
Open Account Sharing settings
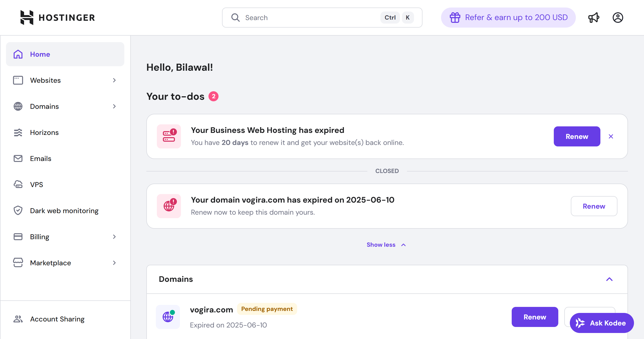(57, 319)
